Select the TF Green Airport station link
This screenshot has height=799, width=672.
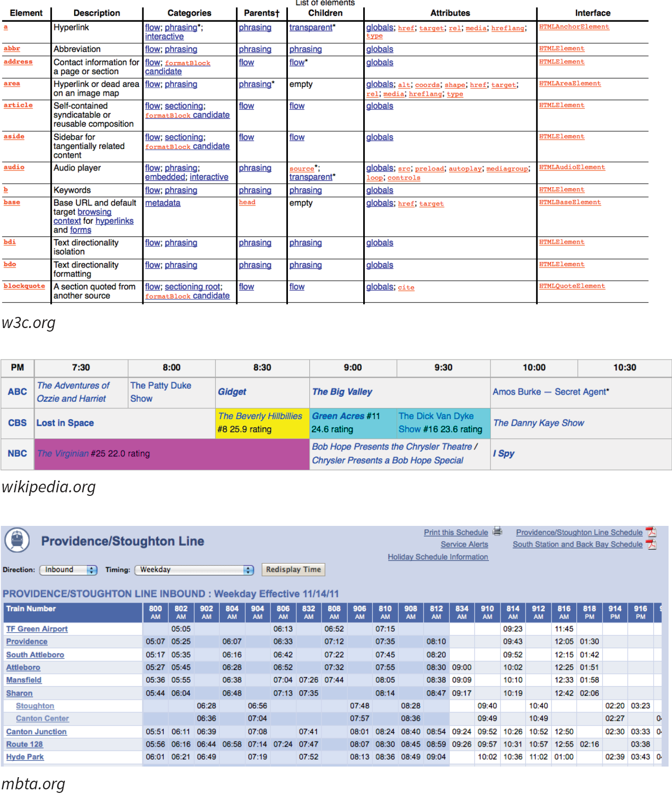tap(37, 629)
